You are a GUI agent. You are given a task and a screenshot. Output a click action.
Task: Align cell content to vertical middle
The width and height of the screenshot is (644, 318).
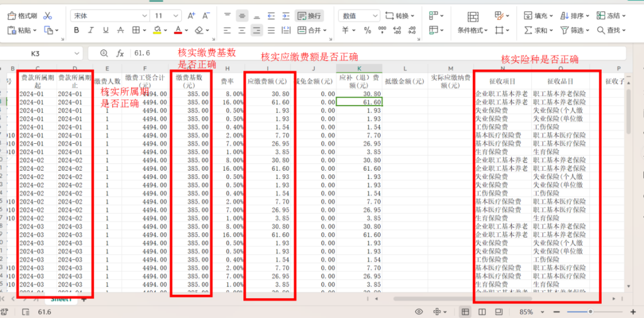[x=242, y=16]
